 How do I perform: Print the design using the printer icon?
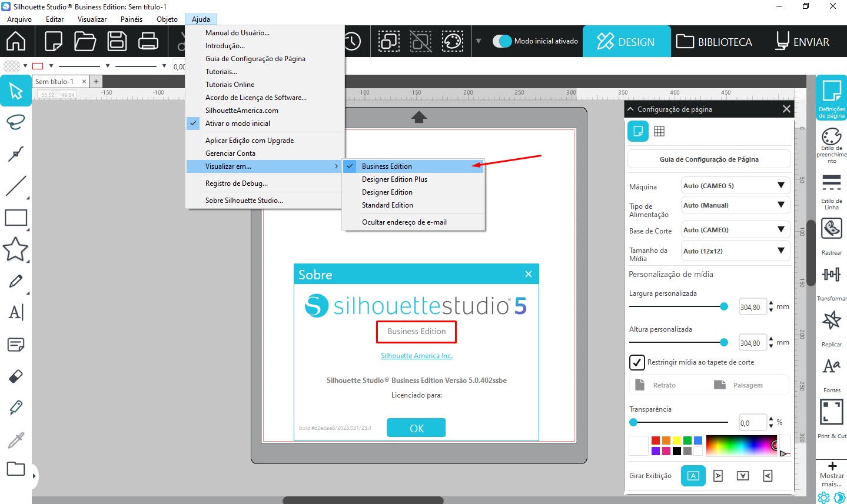[x=148, y=41]
